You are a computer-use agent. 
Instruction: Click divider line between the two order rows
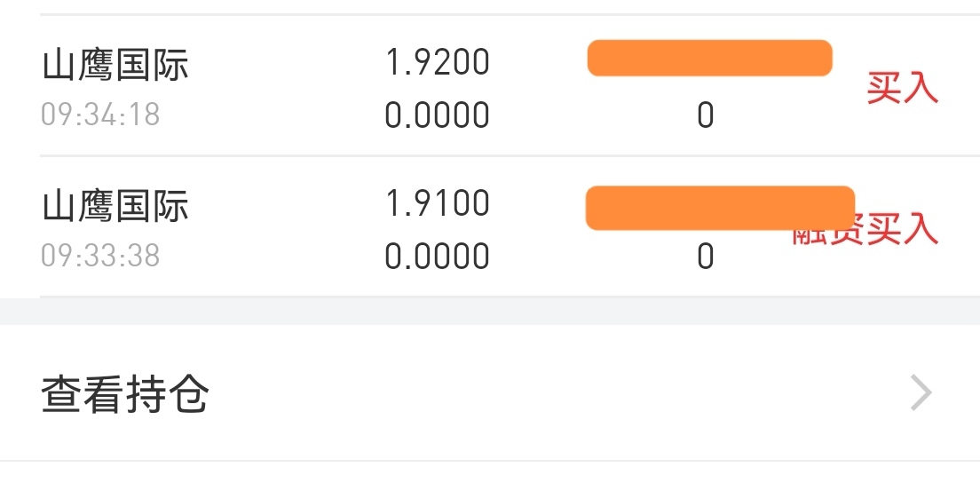510,155
